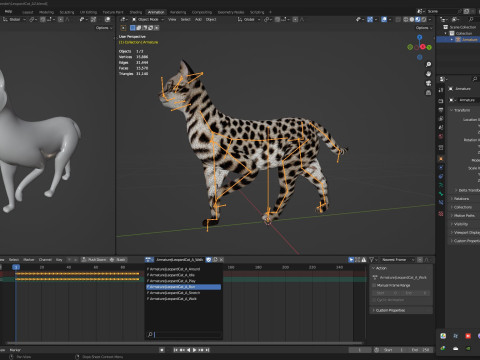This screenshot has height=360, width=480.
Task: Switch perspective/orthographic grid icon
Action: pos(428,92)
